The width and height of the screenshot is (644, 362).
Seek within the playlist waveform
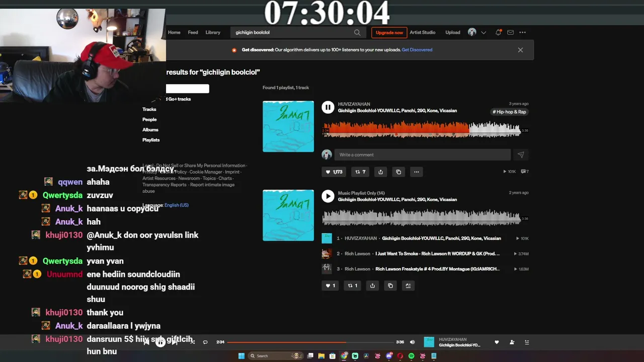(x=422, y=218)
